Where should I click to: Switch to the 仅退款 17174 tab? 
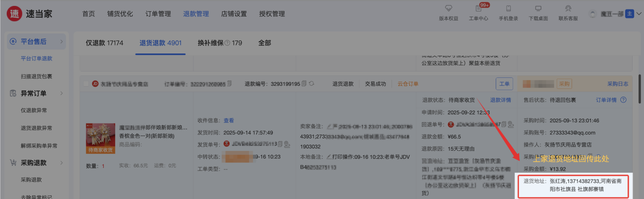coord(104,43)
